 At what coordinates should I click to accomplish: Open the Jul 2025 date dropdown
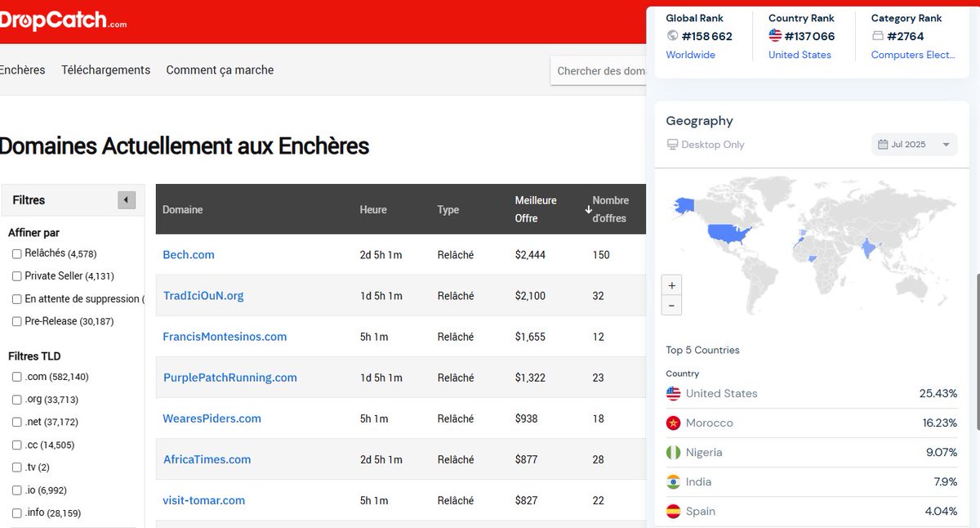point(915,145)
